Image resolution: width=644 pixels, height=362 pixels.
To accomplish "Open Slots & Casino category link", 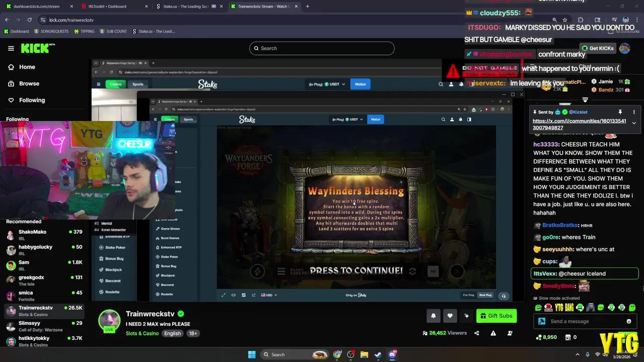I will pos(142,333).
